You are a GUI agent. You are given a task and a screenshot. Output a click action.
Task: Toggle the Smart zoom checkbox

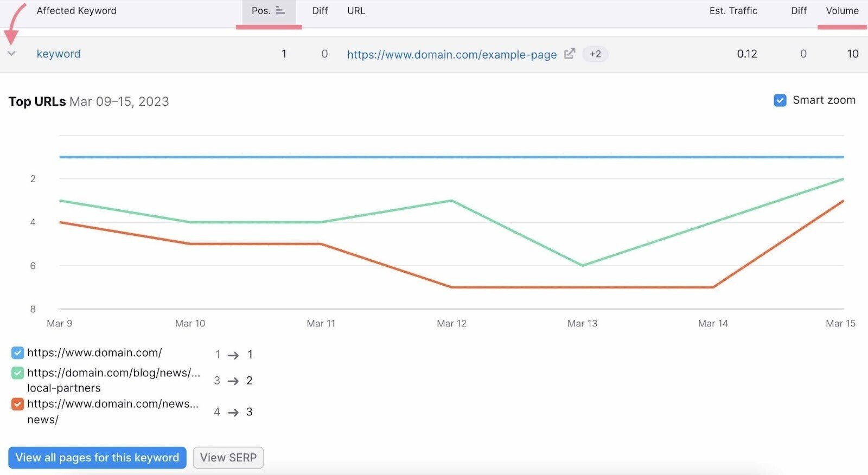click(x=780, y=100)
